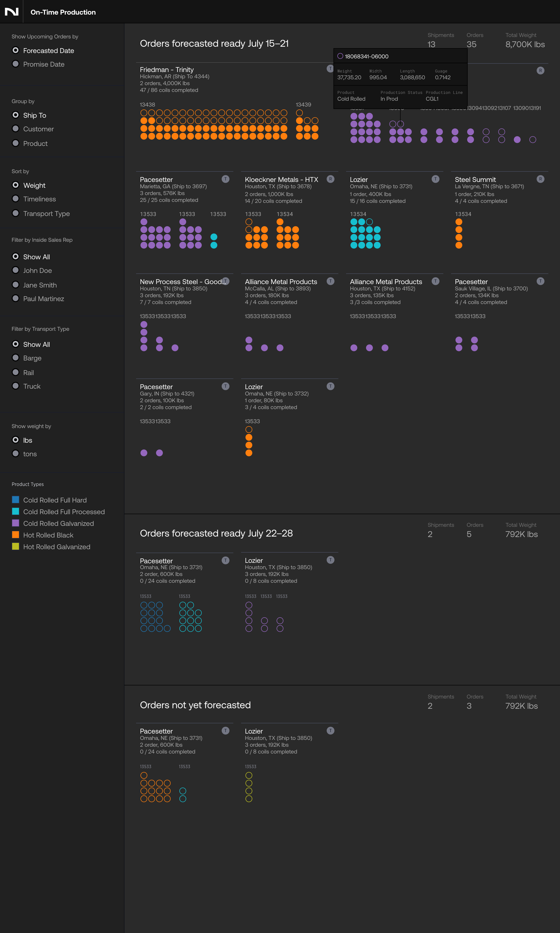
Task: Click Cold Rolled Full Hard color swatch
Action: (16, 500)
